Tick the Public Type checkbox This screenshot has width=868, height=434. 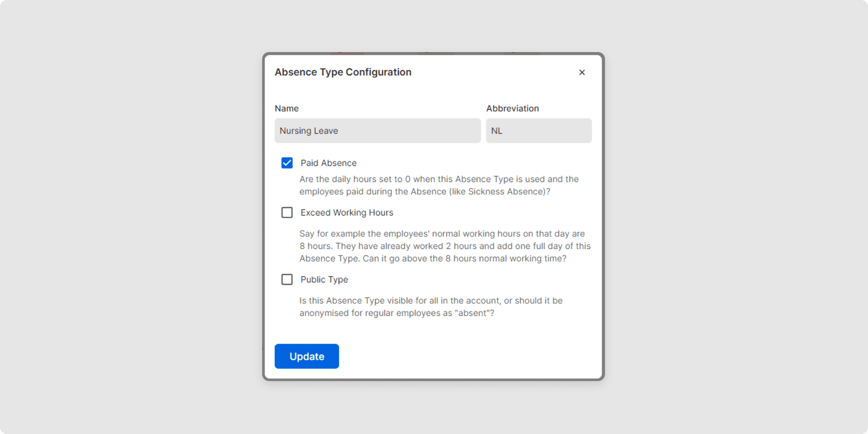pyautogui.click(x=287, y=279)
